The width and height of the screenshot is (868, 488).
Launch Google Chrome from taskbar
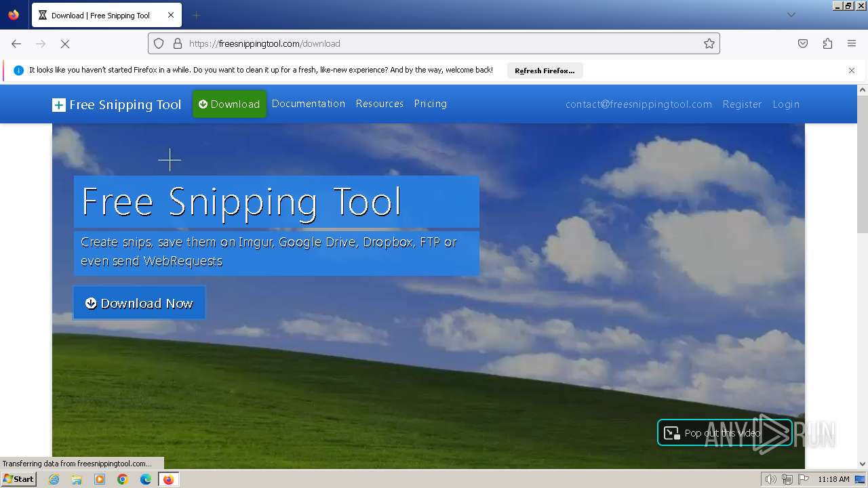click(x=123, y=479)
